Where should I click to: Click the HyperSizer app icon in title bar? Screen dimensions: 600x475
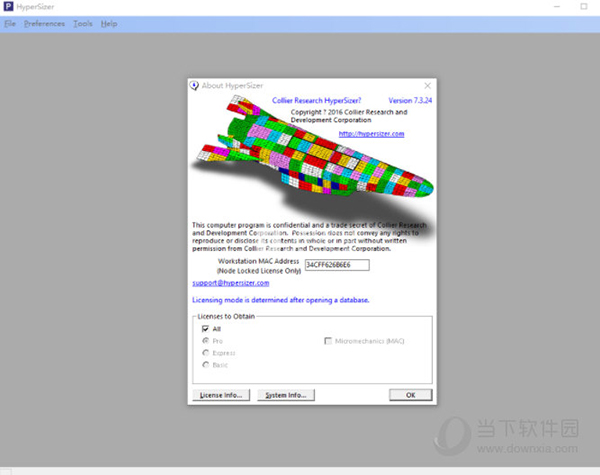8,7
